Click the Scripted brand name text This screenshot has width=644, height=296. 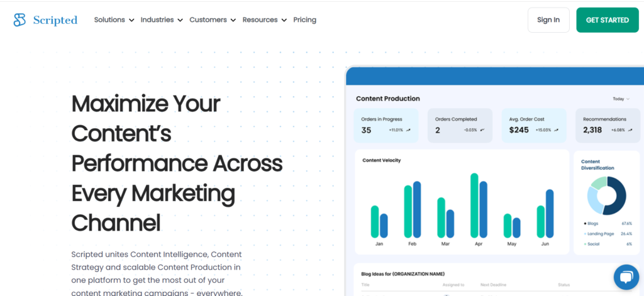click(x=55, y=20)
